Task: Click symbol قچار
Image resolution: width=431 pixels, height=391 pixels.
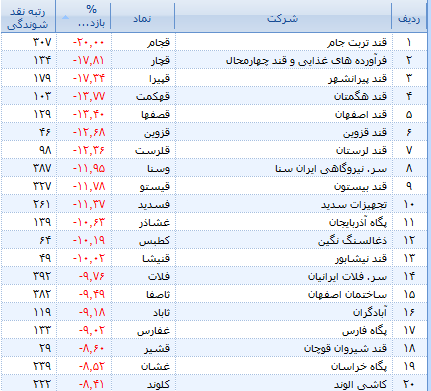Action: click(x=160, y=60)
